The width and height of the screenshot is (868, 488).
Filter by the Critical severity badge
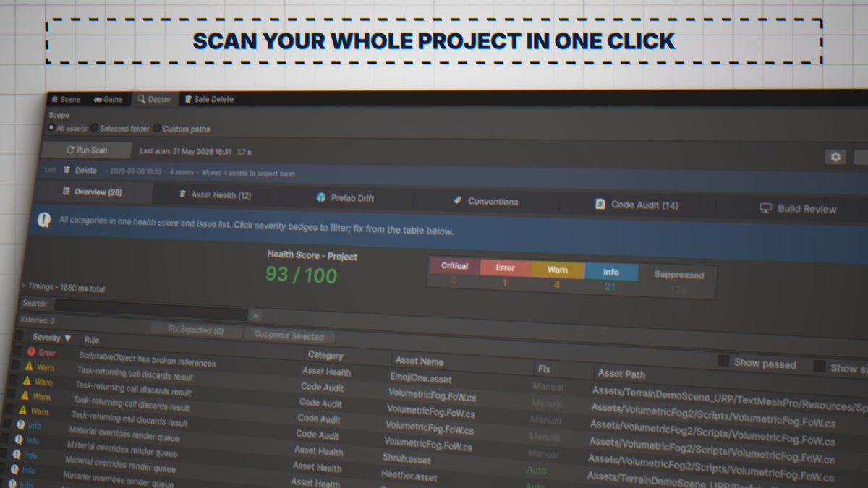click(454, 266)
